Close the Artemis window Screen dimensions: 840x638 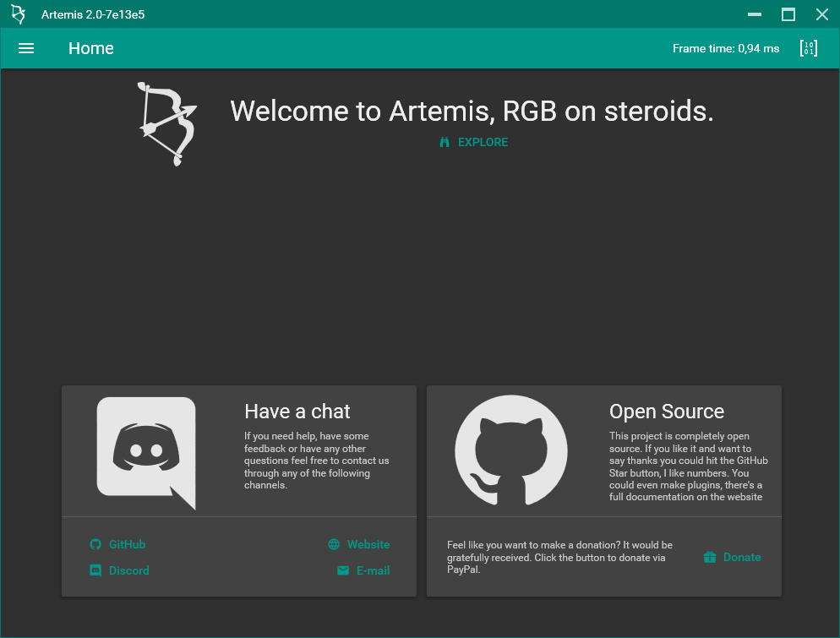click(821, 14)
